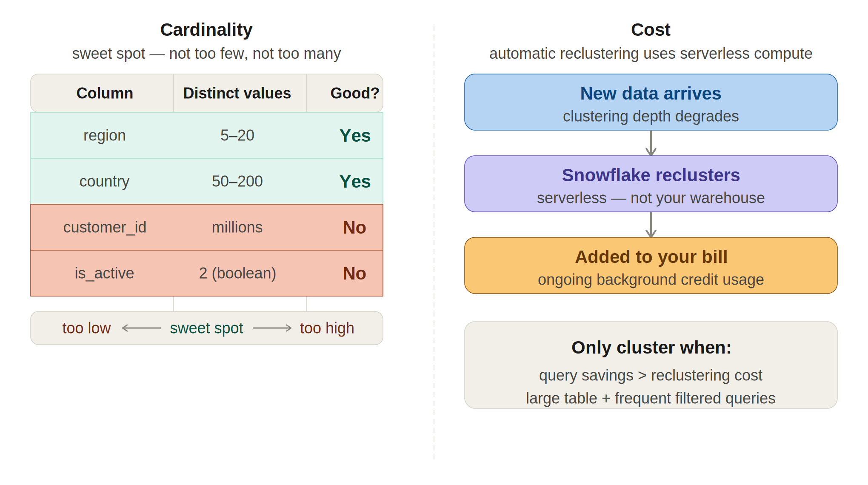Click the customer_id cell
Viewport: 868px width, 485px height.
(105, 227)
